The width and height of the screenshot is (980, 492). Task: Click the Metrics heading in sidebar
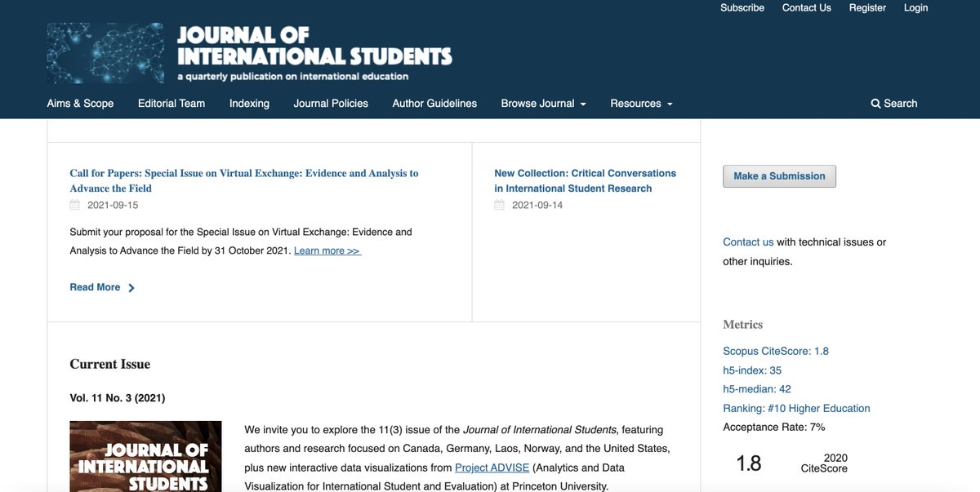coord(743,325)
